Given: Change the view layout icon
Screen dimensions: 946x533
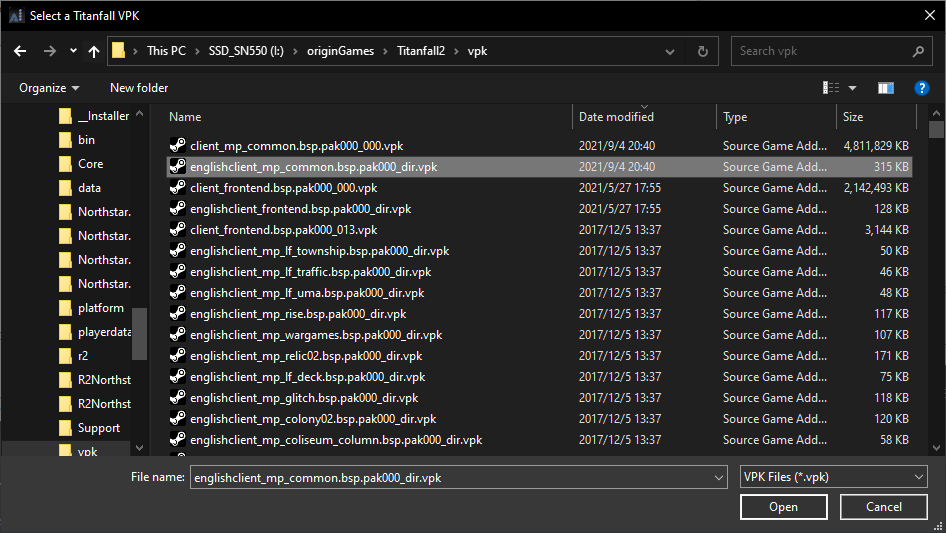Looking at the screenshot, I should 831,88.
